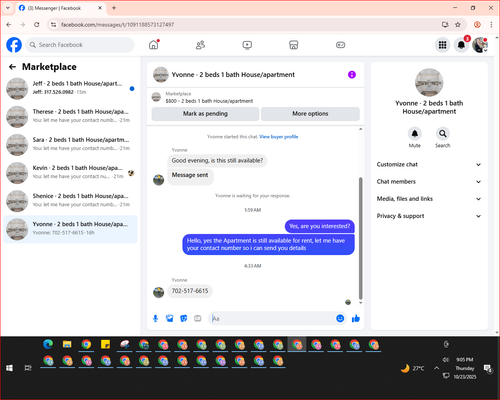The height and width of the screenshot is (400, 500).
Task: Choose a sticker icon in composer
Action: pyautogui.click(x=184, y=319)
